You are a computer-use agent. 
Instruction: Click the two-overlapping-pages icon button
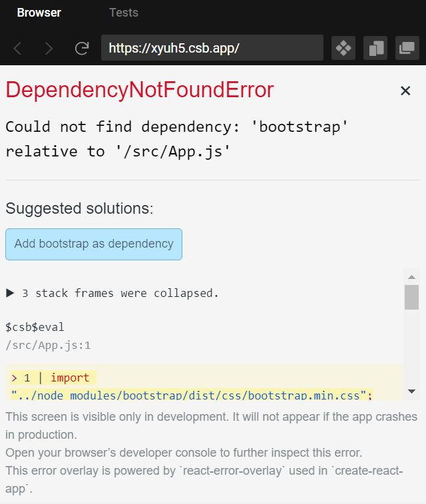point(375,48)
